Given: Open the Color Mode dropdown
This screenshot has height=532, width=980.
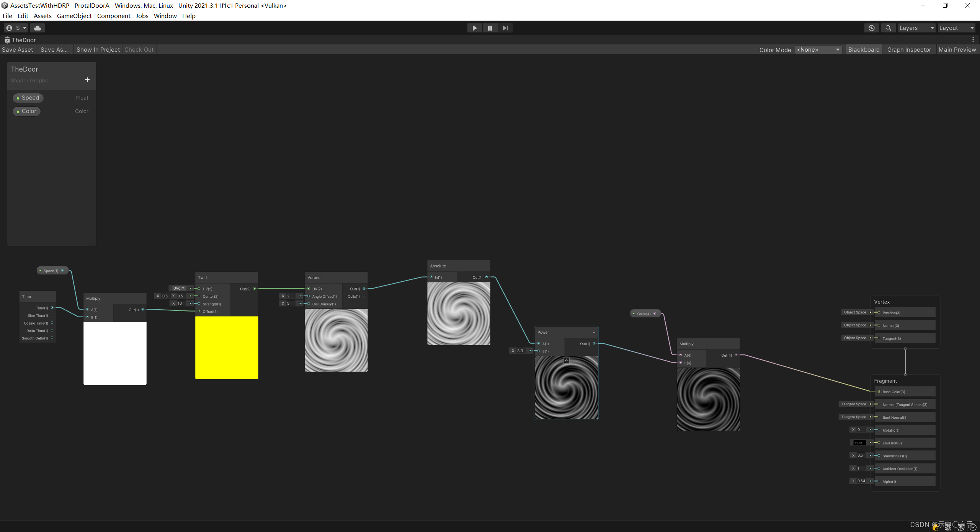Looking at the screenshot, I should coord(818,49).
